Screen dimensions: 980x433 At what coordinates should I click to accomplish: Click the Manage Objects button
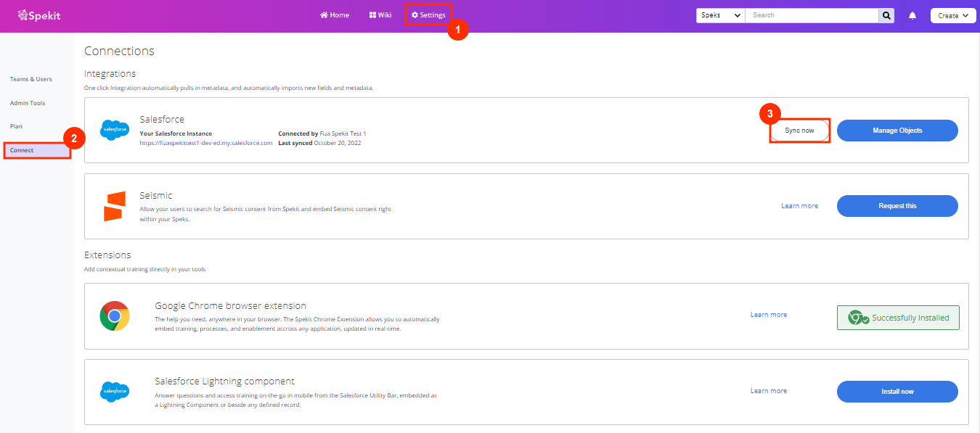tap(897, 131)
